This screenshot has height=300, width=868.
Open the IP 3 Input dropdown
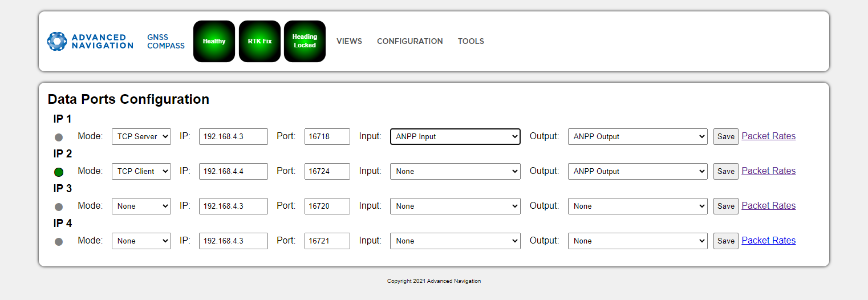(455, 206)
